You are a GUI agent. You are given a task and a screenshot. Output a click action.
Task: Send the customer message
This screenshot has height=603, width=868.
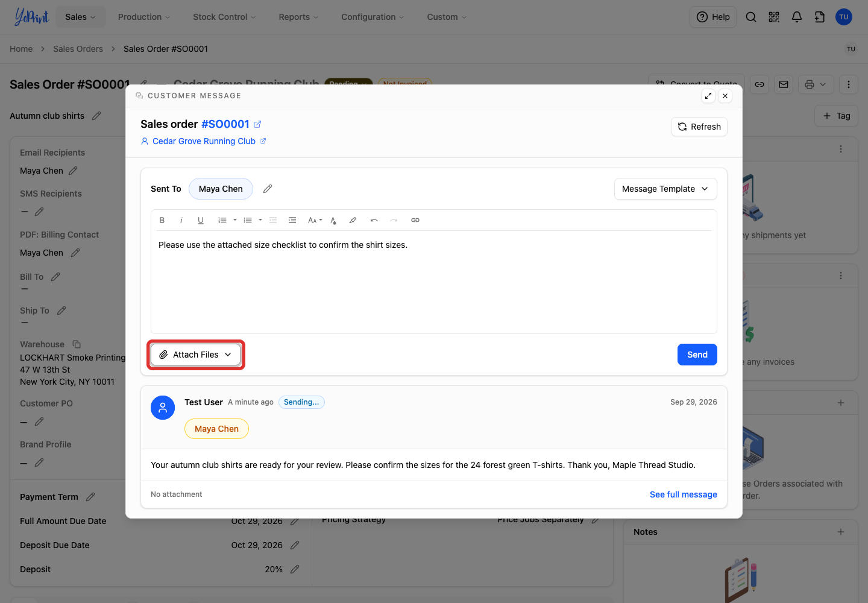[x=697, y=355]
